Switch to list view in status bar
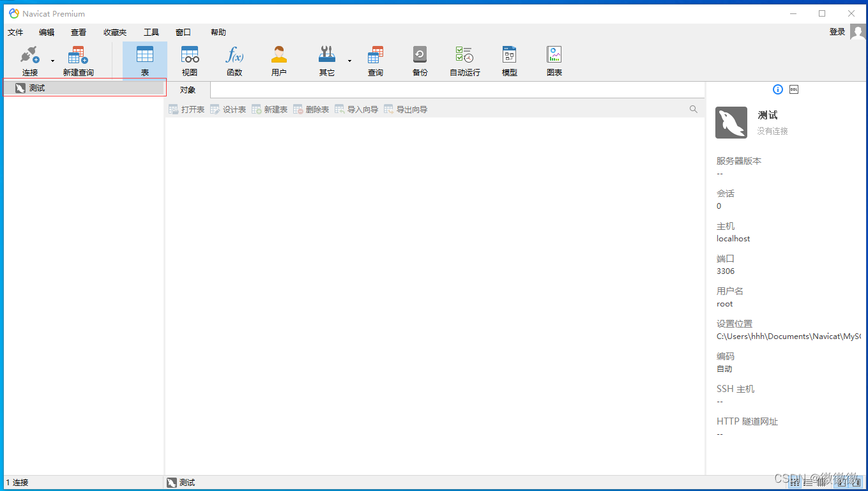The width and height of the screenshot is (868, 491). pos(808,483)
